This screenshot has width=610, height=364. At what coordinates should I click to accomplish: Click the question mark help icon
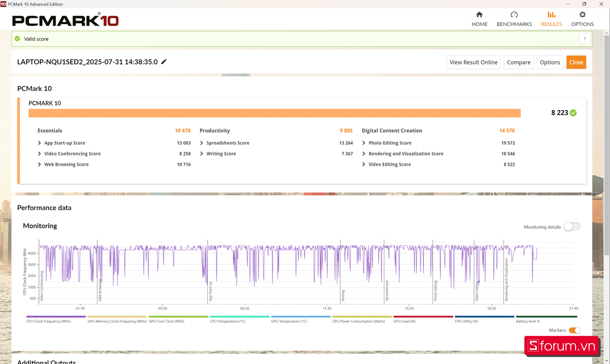coord(585,39)
